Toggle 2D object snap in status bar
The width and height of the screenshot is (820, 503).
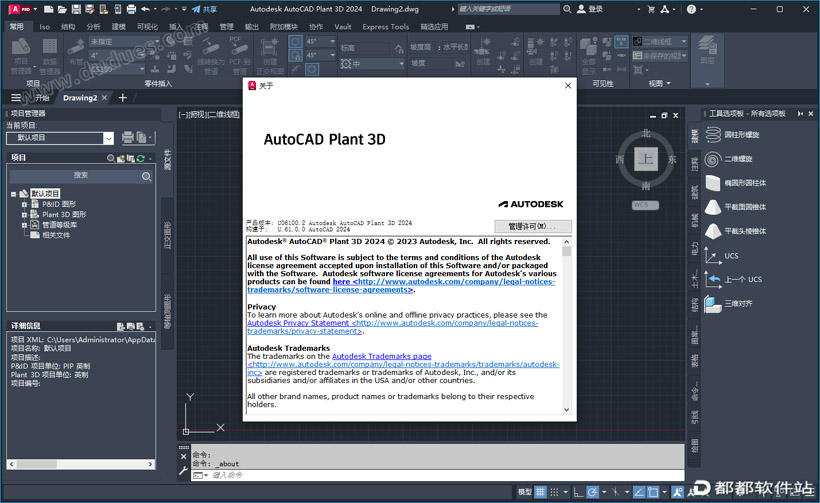click(x=653, y=491)
